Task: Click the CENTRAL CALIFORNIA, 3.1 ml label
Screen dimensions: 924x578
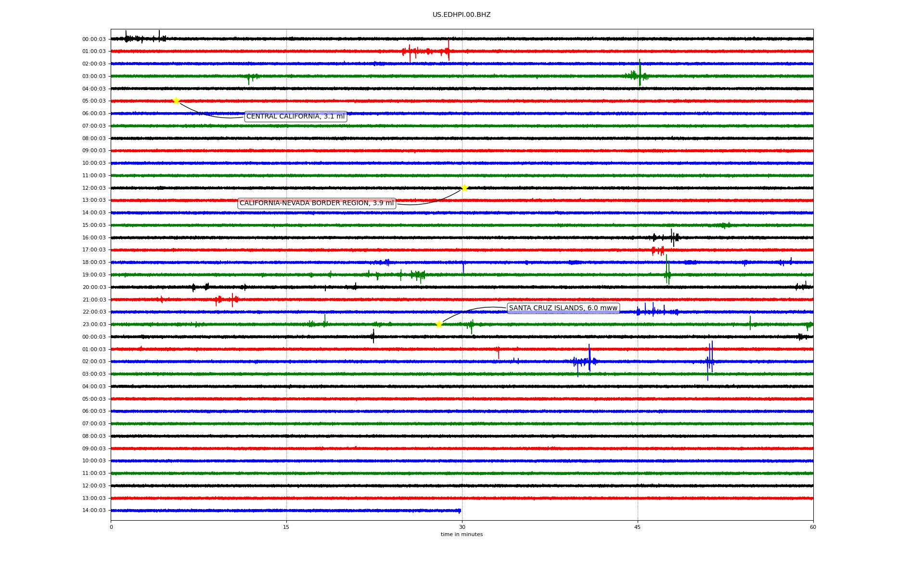Action: [x=295, y=117]
